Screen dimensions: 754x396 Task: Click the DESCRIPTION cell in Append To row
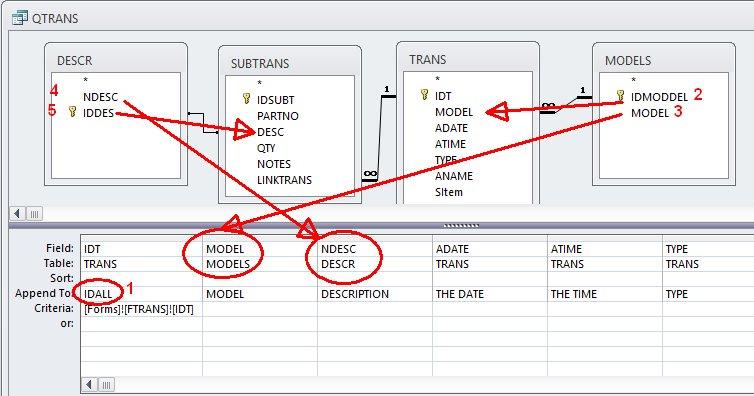[x=375, y=294]
